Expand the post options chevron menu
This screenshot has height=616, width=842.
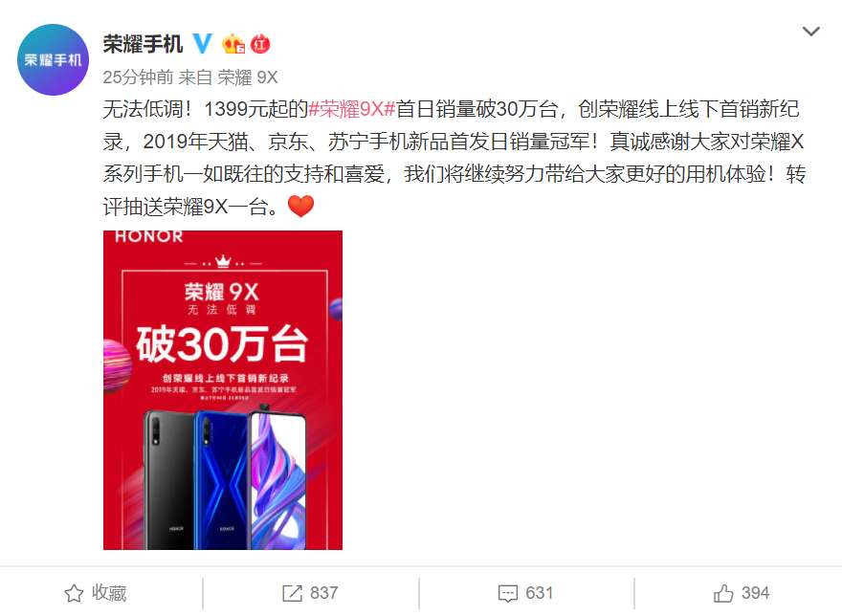pos(810,32)
